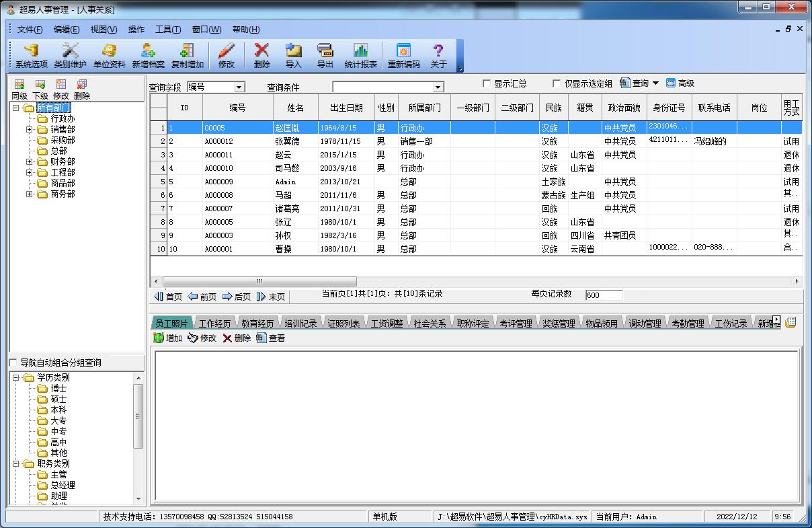Click the horizontal scrollbar under the employee table
Image resolution: width=812 pixels, height=528 pixels.
[x=476, y=281]
